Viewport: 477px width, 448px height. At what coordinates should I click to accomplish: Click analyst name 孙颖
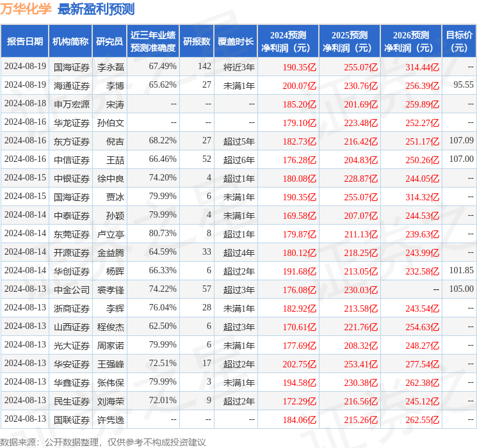(x=115, y=216)
